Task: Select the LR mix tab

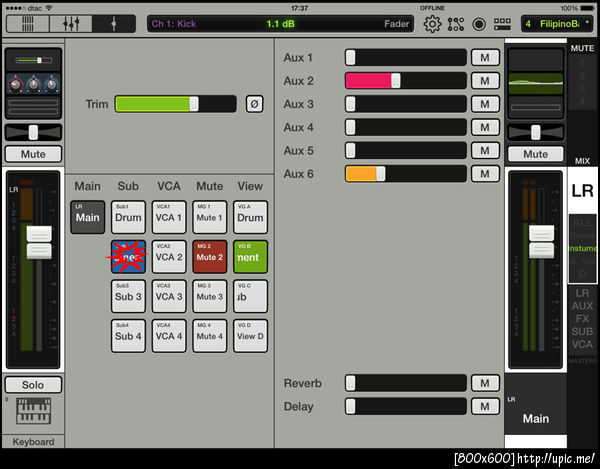Action: (x=582, y=191)
